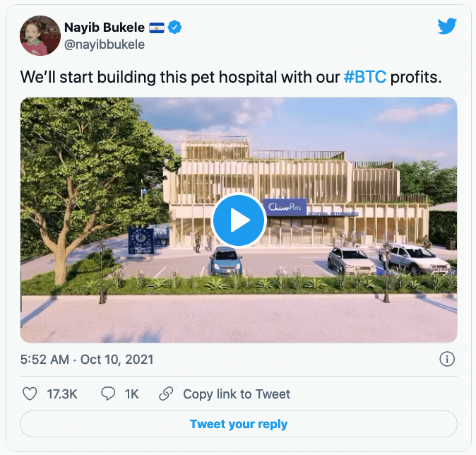Click the Twitter bird logo

pos(447,26)
